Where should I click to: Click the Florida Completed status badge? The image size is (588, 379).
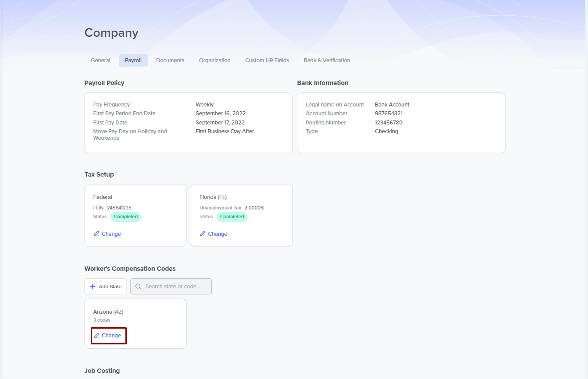(232, 217)
